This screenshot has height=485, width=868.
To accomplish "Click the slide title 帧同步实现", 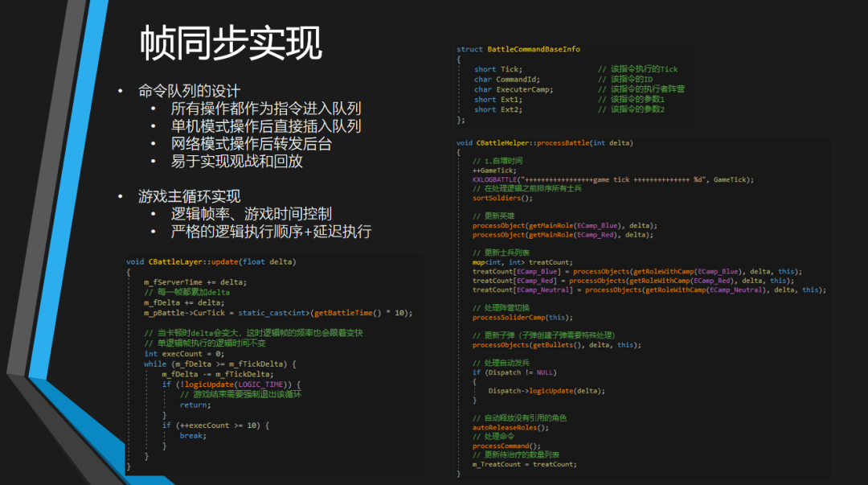I will (x=231, y=43).
